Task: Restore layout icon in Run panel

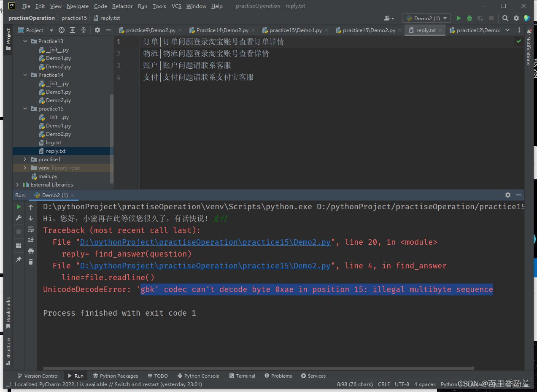Action: [x=19, y=246]
